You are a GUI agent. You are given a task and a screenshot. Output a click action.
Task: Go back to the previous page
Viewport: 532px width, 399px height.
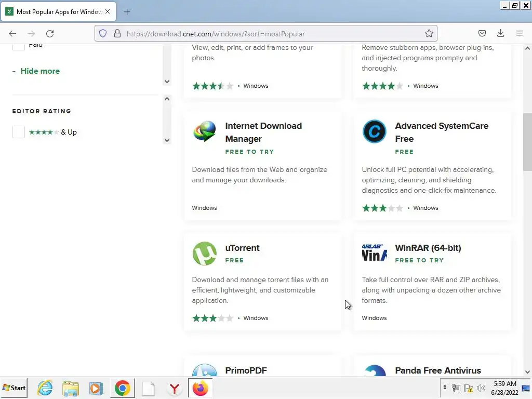click(12, 34)
